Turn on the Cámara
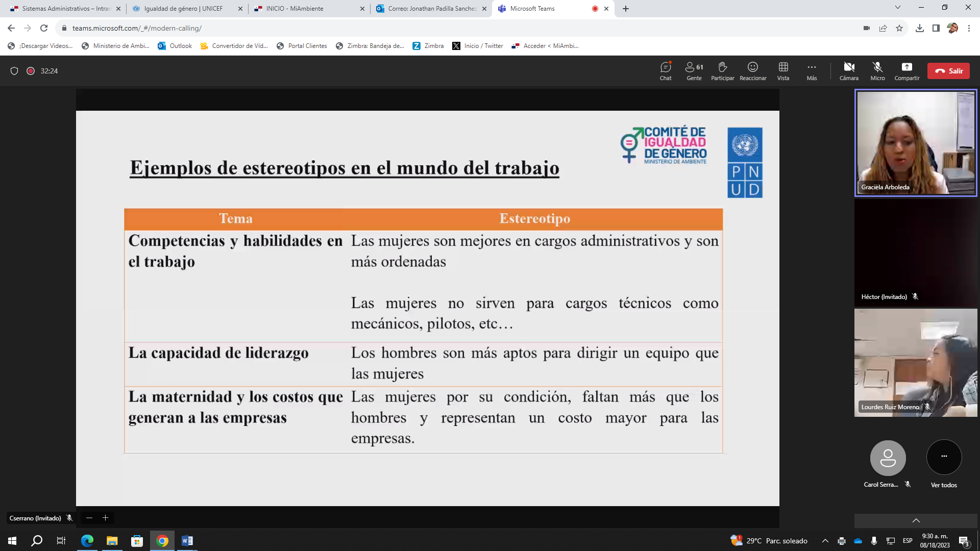The height and width of the screenshot is (551, 980). click(x=849, y=71)
